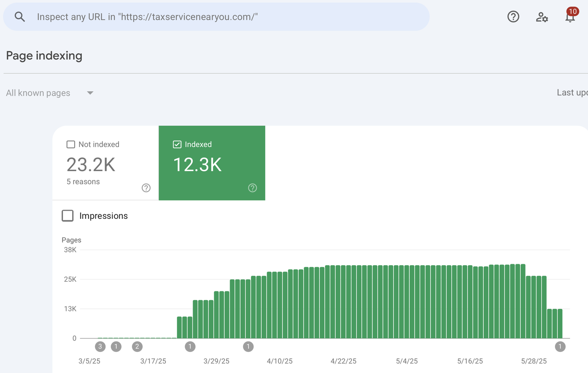Focus the Inspect any URL search field
Image resolution: width=588 pixels, height=373 pixels.
[216, 17]
